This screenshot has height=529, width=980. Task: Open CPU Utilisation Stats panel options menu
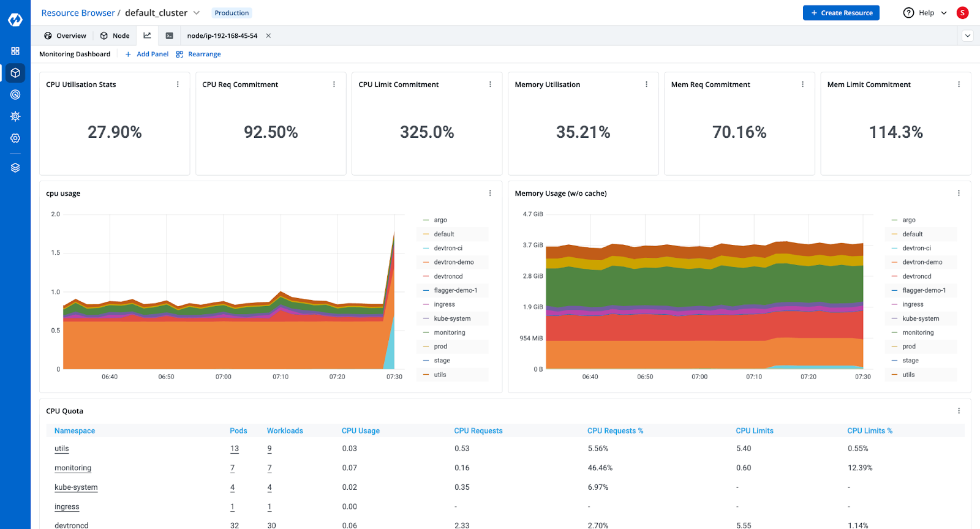(178, 84)
